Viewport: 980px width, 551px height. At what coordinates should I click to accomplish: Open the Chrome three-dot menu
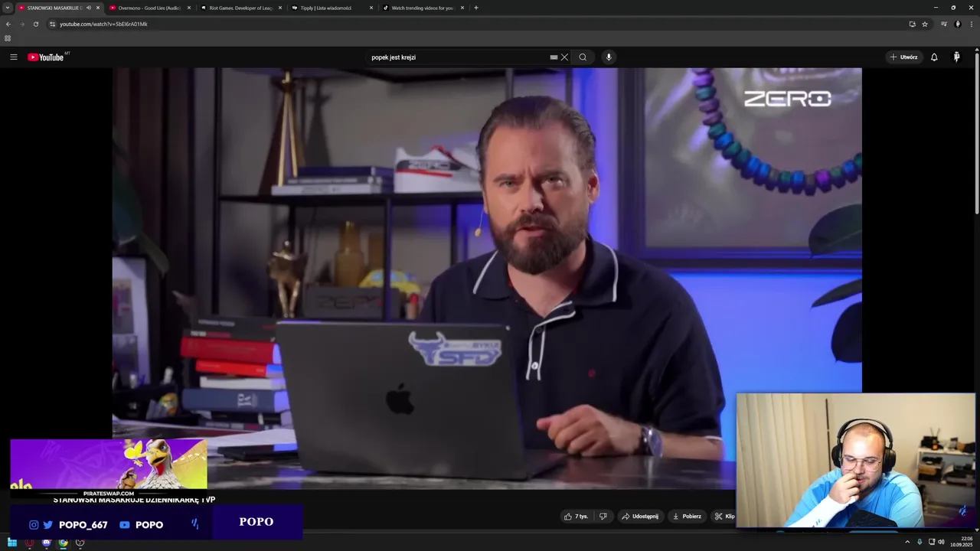(972, 24)
